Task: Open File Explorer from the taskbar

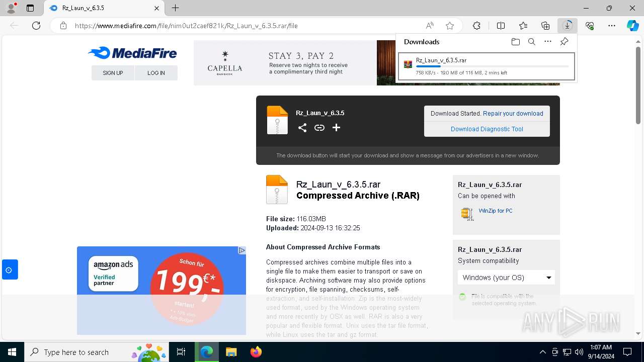Action: point(231,352)
